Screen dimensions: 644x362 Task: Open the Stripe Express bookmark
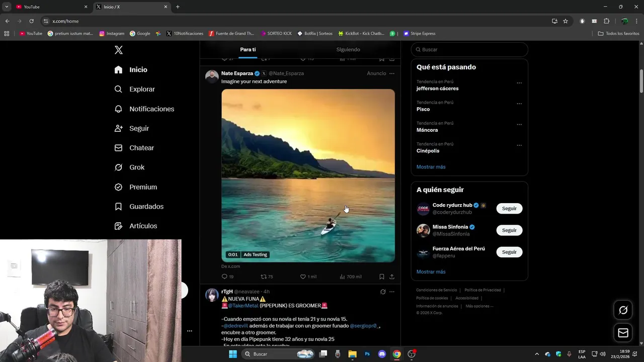419,34
